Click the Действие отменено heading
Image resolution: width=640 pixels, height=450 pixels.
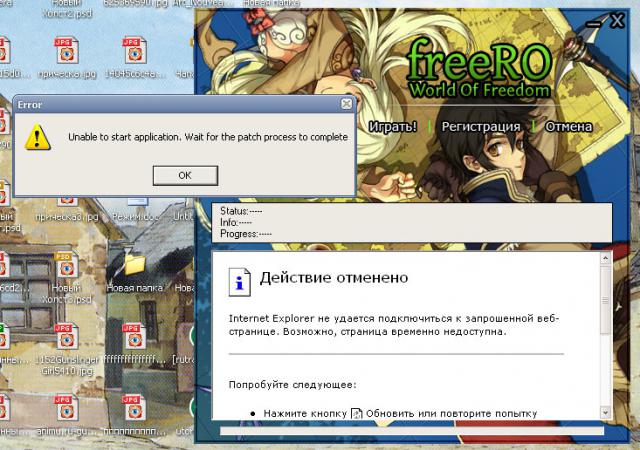[x=334, y=278]
